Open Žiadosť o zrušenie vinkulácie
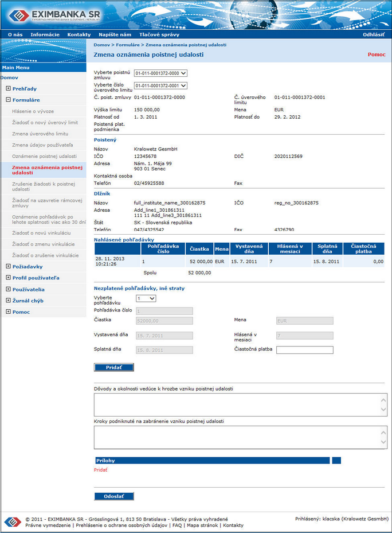392x533 pixels. (x=45, y=255)
